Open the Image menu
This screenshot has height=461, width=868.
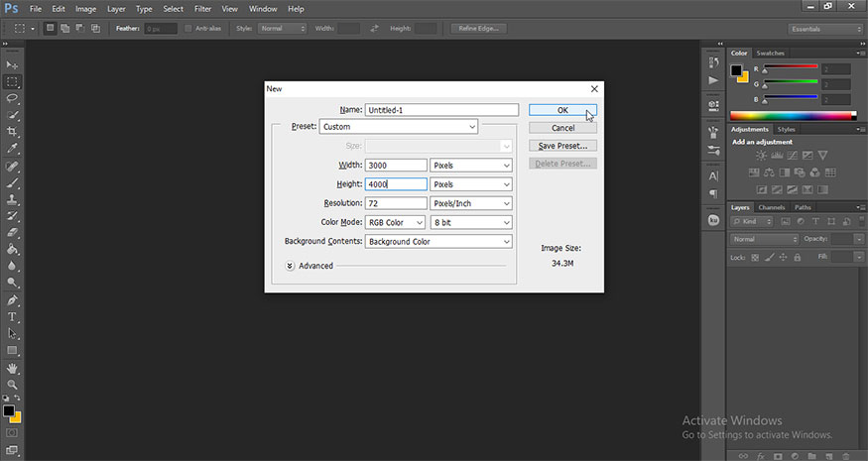85,9
